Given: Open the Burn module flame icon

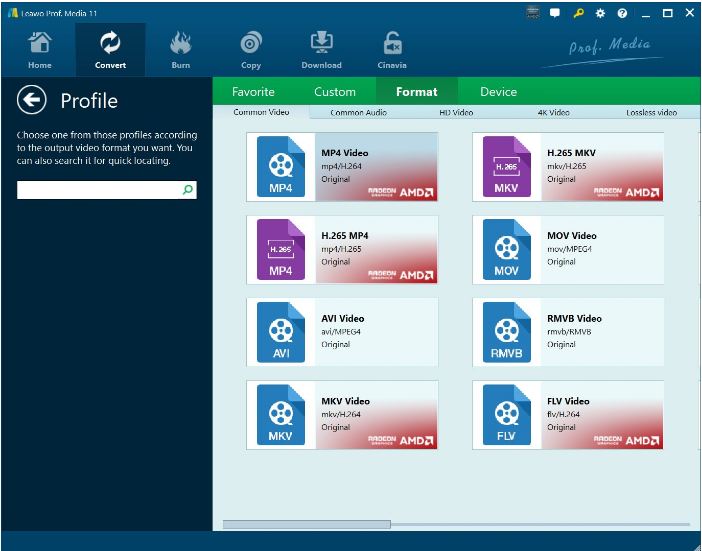Looking at the screenshot, I should (x=180, y=43).
